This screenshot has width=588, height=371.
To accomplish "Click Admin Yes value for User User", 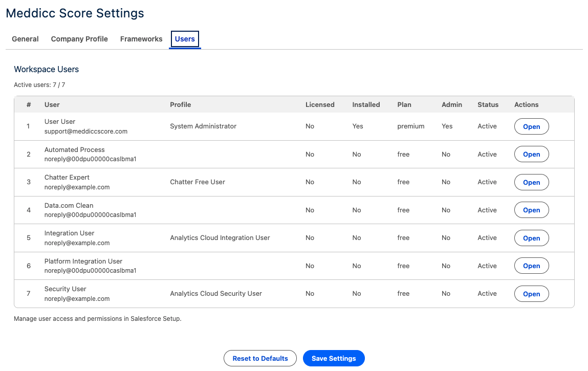I will tap(447, 126).
